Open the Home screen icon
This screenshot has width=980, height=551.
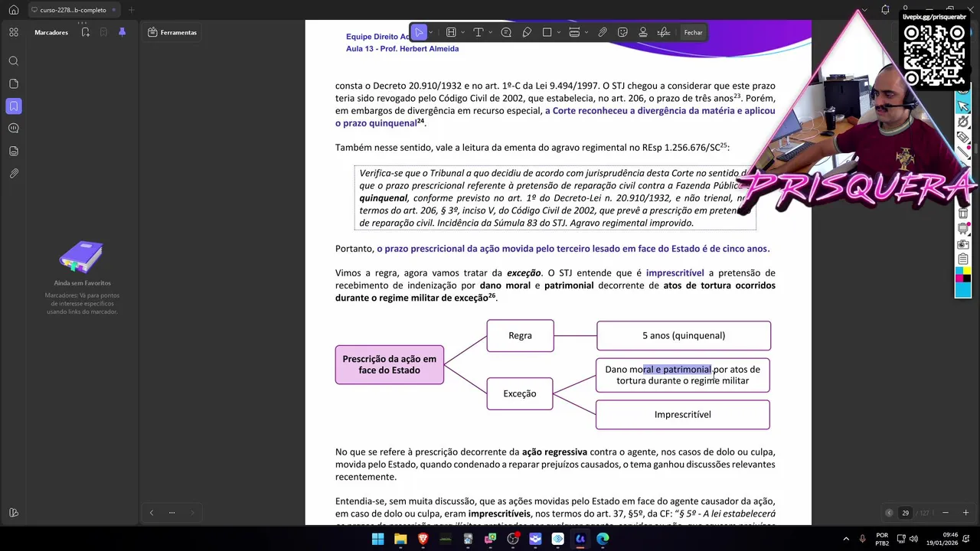click(13, 10)
